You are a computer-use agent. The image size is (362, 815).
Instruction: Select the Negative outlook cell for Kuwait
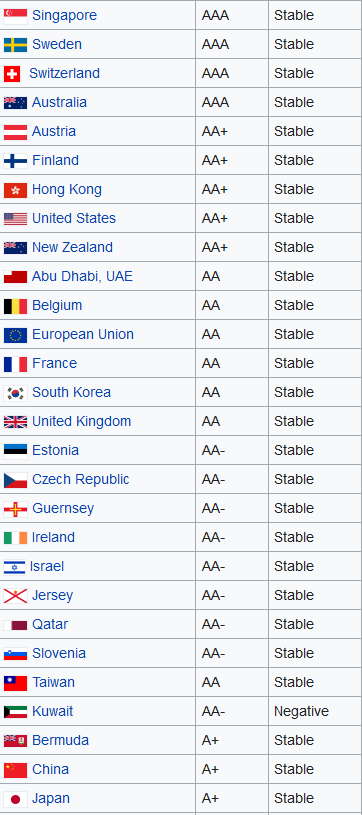[x=315, y=711]
